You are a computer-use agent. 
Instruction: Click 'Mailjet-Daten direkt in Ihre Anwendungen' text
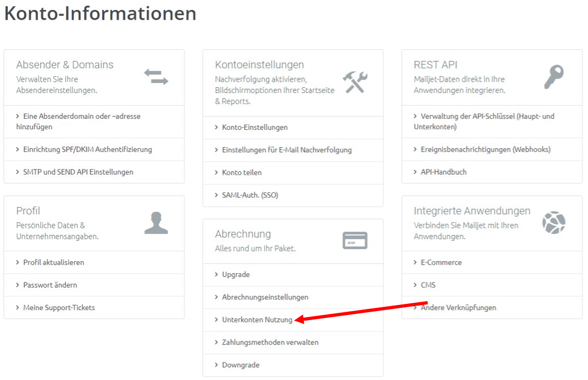click(459, 85)
